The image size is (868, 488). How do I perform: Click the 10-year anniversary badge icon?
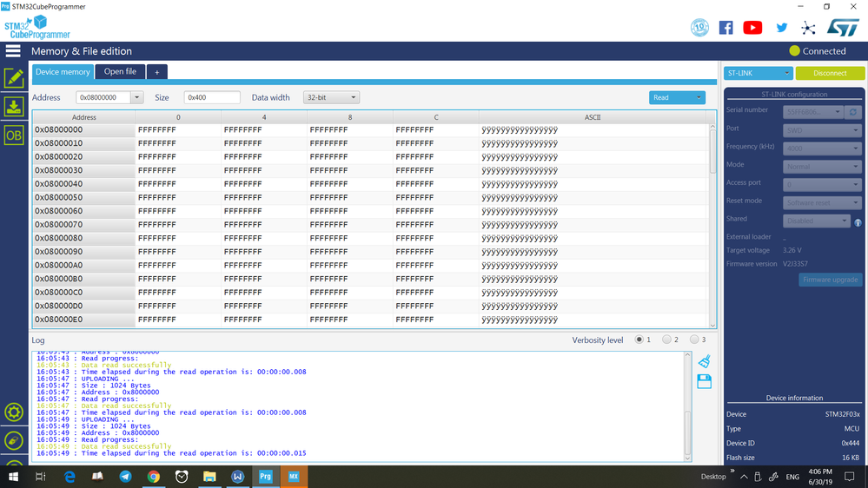click(699, 28)
